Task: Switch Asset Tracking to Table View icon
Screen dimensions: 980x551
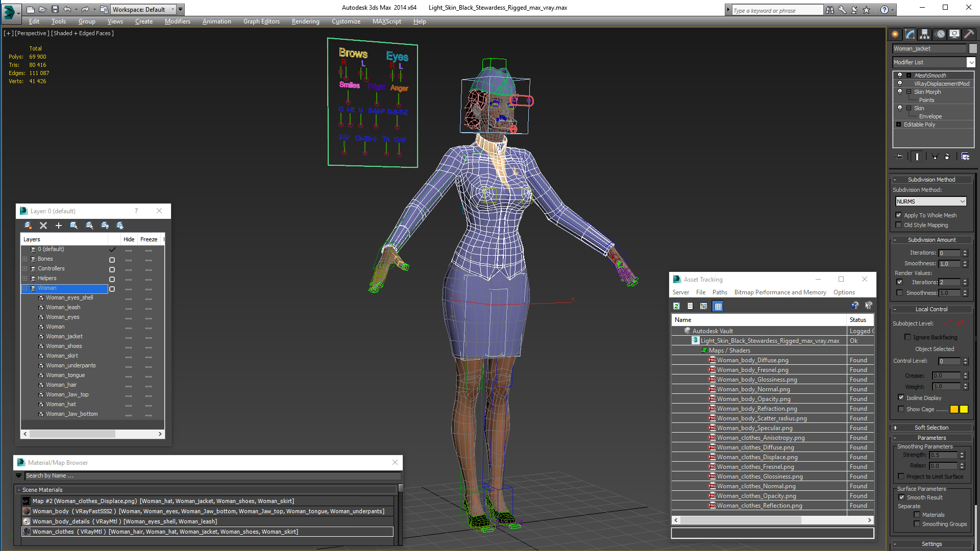Action: (x=718, y=306)
